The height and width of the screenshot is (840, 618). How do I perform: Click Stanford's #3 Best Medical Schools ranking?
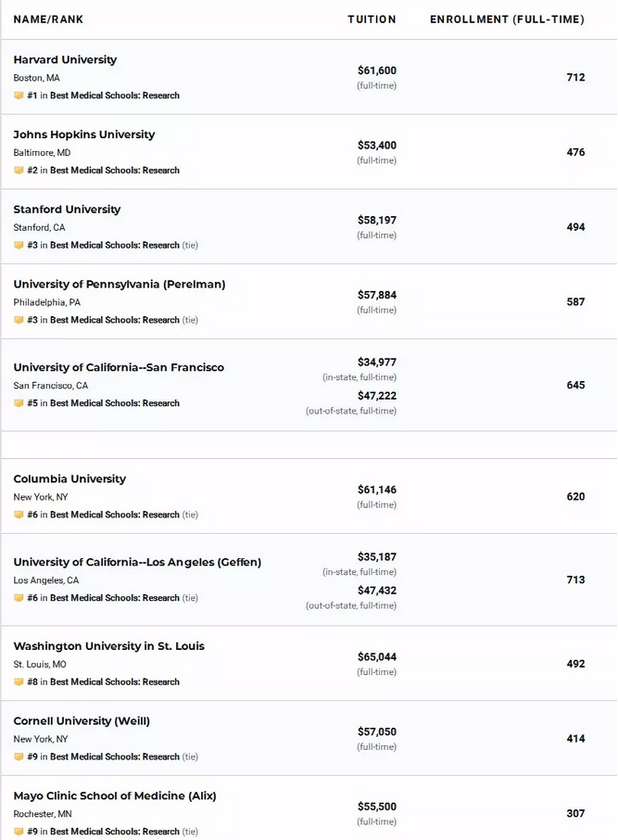click(112, 246)
